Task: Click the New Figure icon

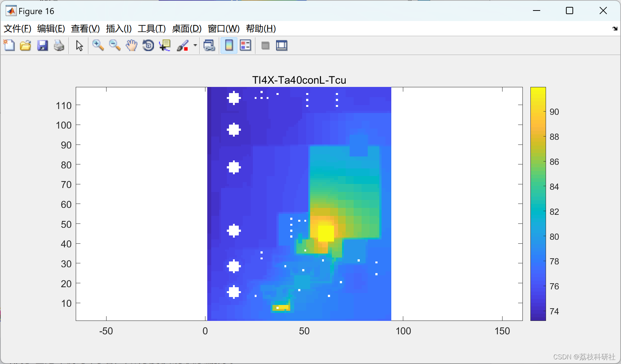Action: [9, 46]
